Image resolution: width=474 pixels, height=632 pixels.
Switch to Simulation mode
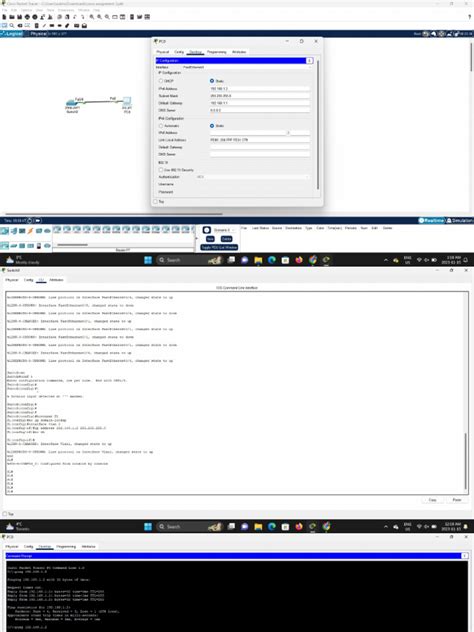pyautogui.click(x=459, y=220)
